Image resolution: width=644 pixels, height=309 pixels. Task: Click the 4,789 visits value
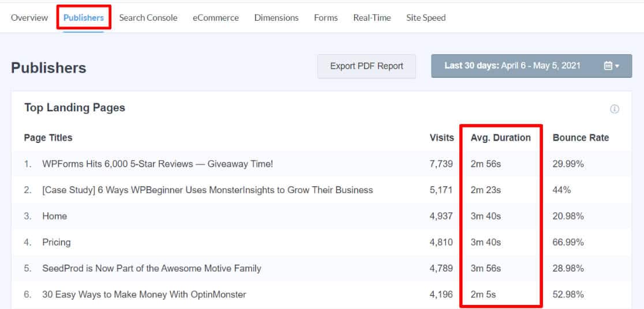click(441, 269)
